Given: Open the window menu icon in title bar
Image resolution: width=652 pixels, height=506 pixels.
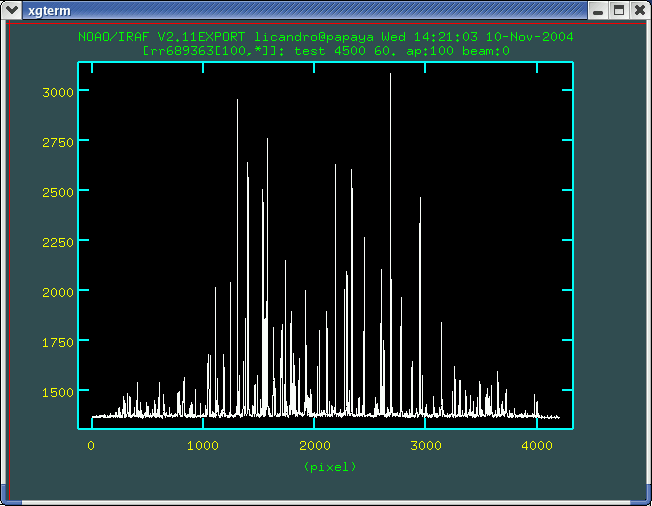Looking at the screenshot, I should click(x=12, y=10).
